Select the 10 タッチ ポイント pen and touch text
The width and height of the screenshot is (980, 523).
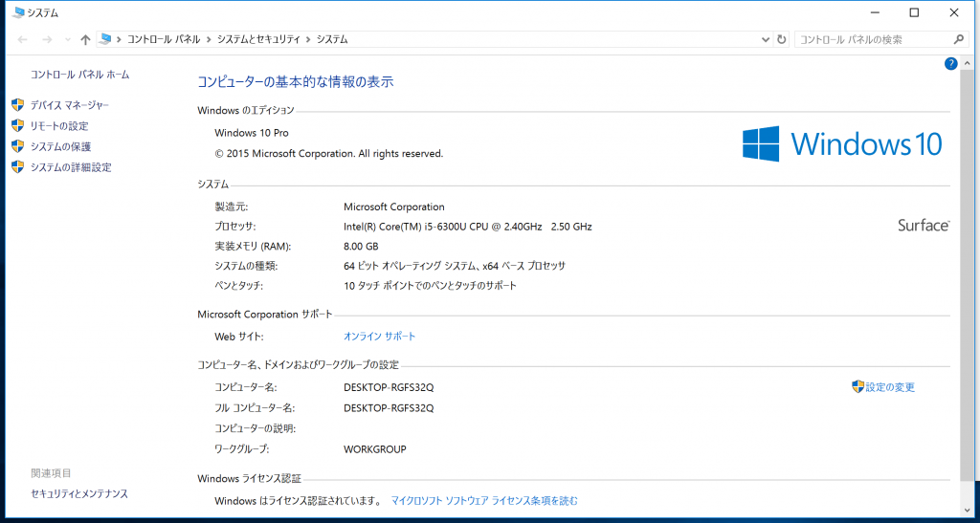pos(431,286)
